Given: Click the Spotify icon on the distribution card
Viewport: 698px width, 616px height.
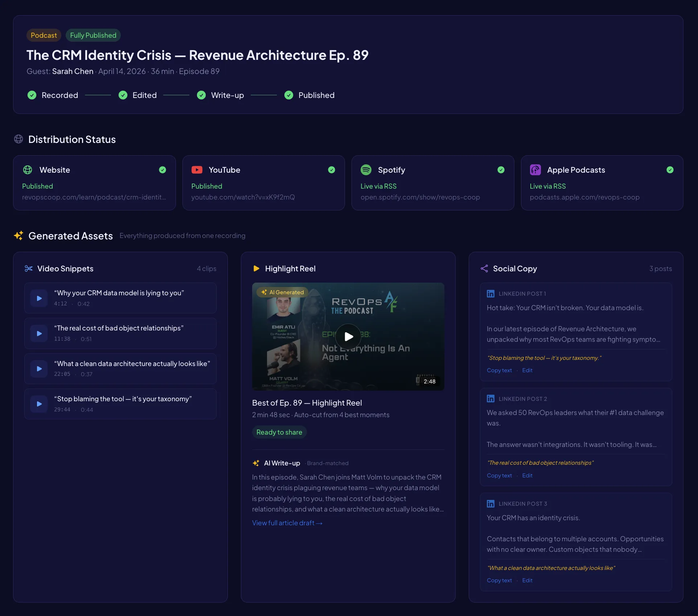Looking at the screenshot, I should (x=366, y=170).
